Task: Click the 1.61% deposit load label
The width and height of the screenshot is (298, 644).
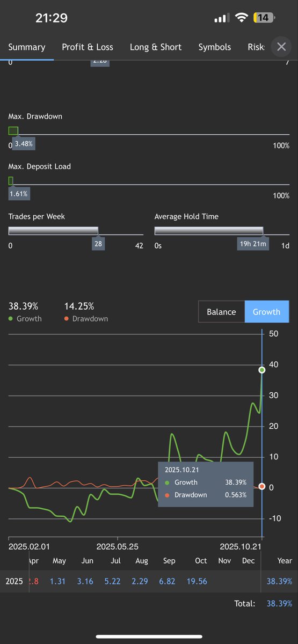Action: point(19,193)
